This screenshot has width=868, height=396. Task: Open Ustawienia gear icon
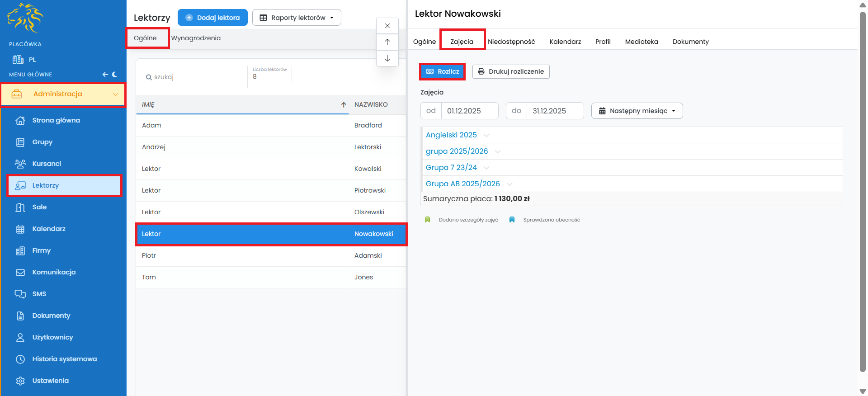point(20,381)
